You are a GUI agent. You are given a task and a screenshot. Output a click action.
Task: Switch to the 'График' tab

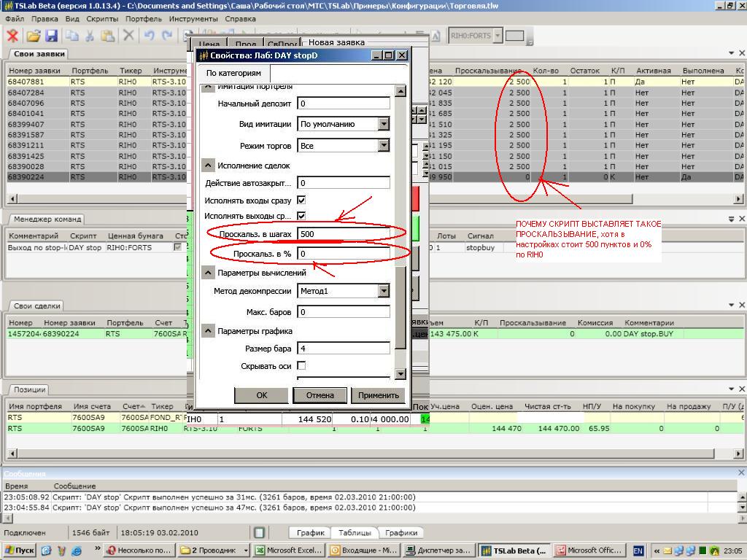tap(310, 532)
